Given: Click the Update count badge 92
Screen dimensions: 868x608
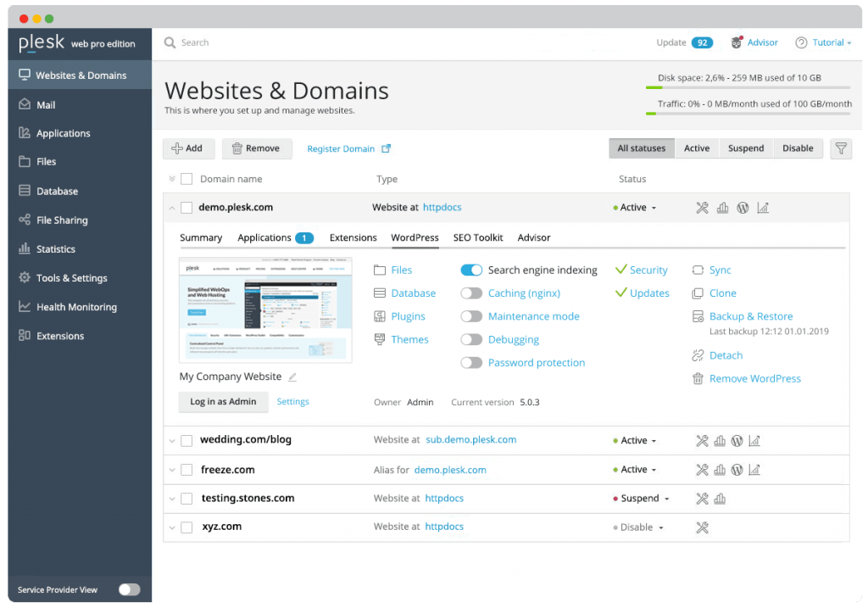Looking at the screenshot, I should (x=702, y=42).
